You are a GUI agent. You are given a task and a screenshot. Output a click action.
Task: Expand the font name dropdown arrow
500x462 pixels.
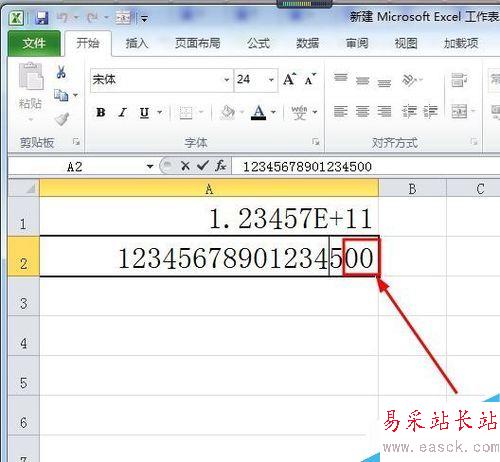227,80
